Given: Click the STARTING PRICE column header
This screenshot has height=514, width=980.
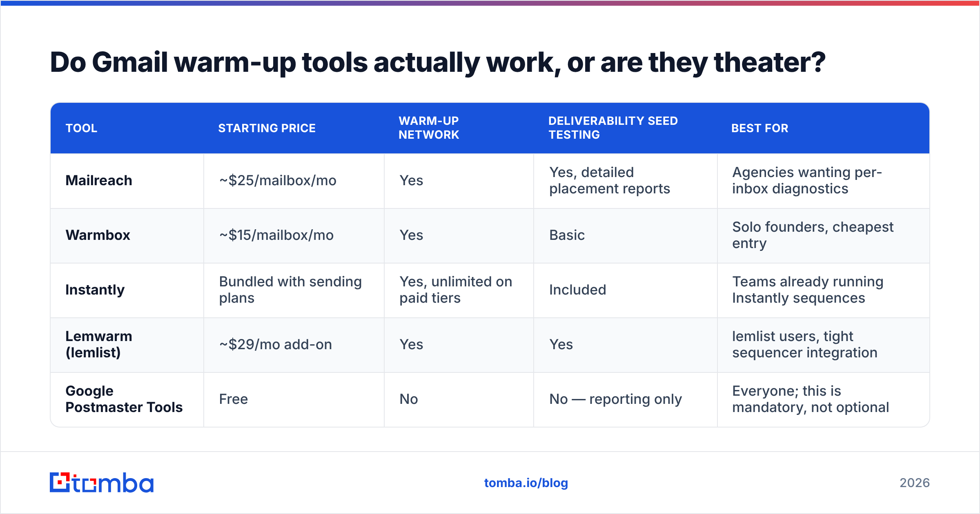Looking at the screenshot, I should tap(267, 128).
